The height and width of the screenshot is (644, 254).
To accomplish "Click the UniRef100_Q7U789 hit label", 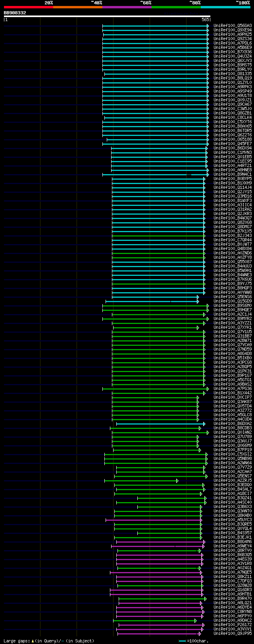I will coord(233,436).
